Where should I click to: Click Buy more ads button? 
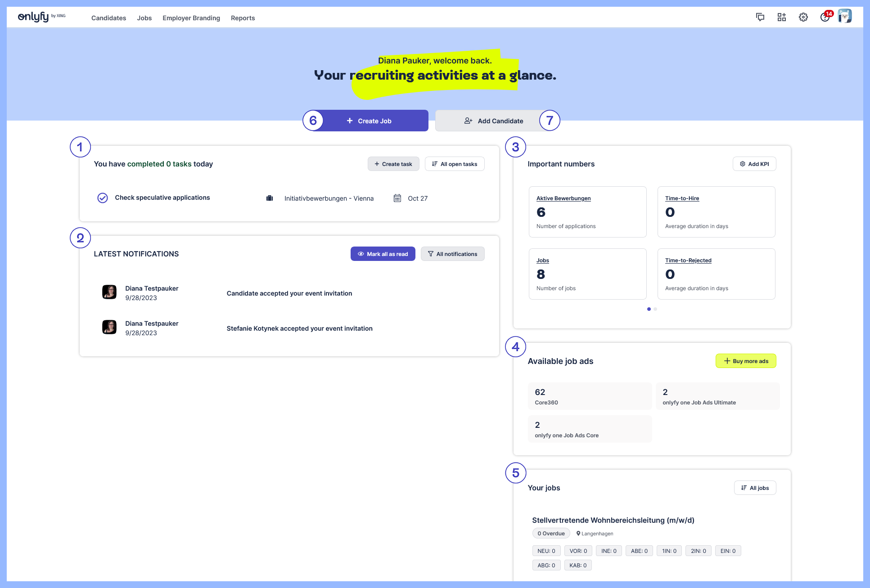[745, 361]
